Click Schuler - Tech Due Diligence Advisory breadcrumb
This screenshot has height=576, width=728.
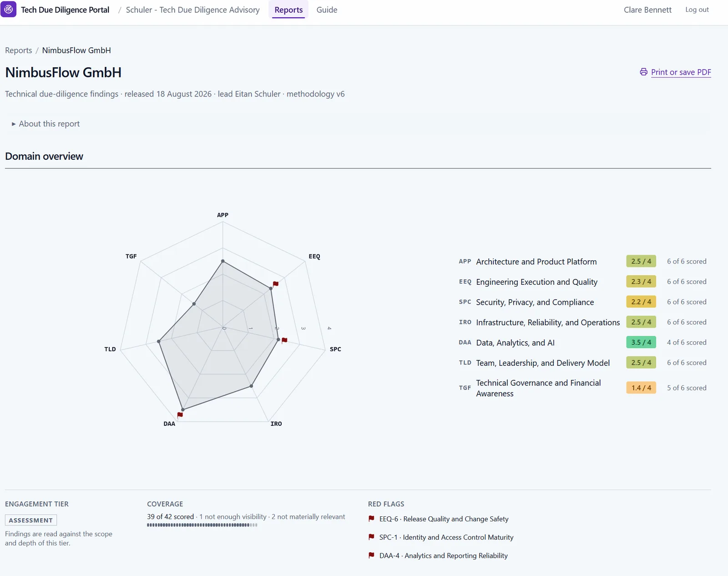click(x=192, y=10)
